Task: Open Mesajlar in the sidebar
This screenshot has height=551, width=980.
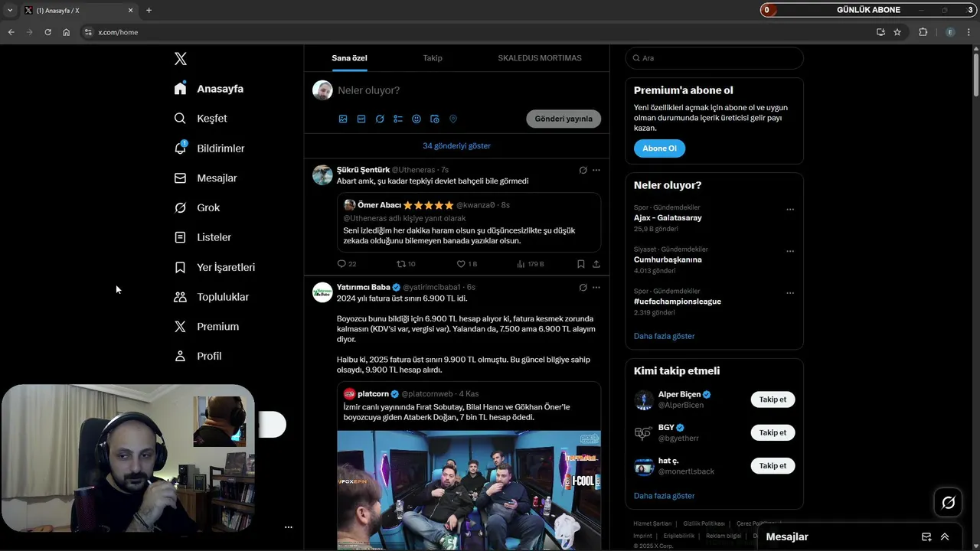Action: click(205, 178)
